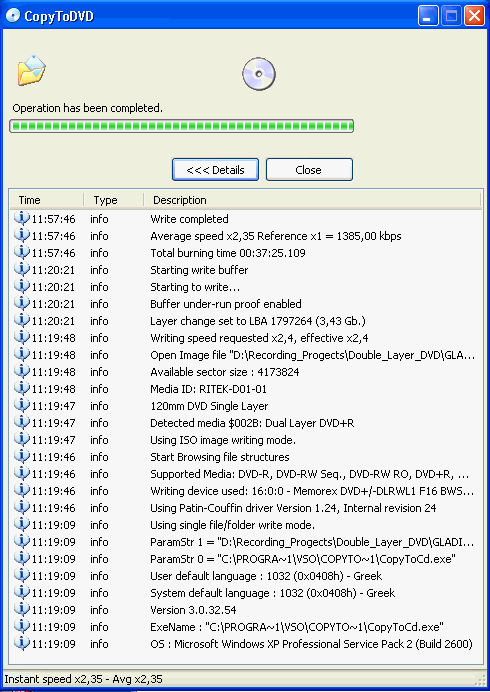Viewport: 490px width, 692px height.
Task: Sort log by the Type column header
Action: pos(113,200)
